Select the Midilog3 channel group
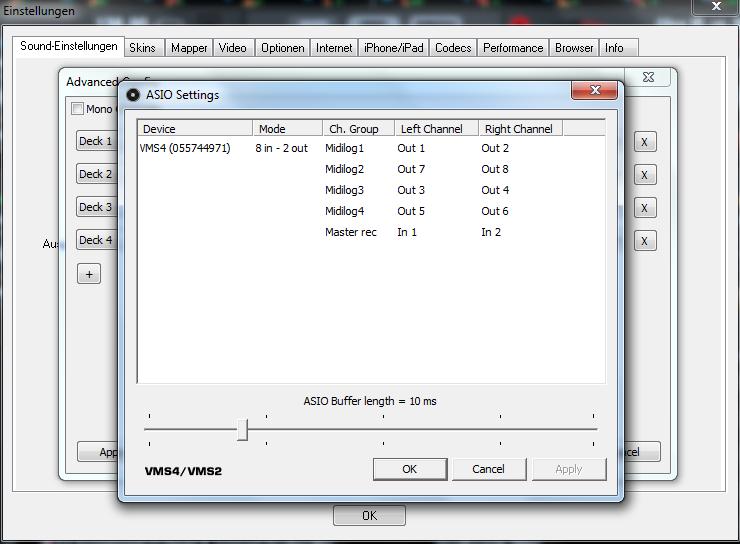 point(345,190)
